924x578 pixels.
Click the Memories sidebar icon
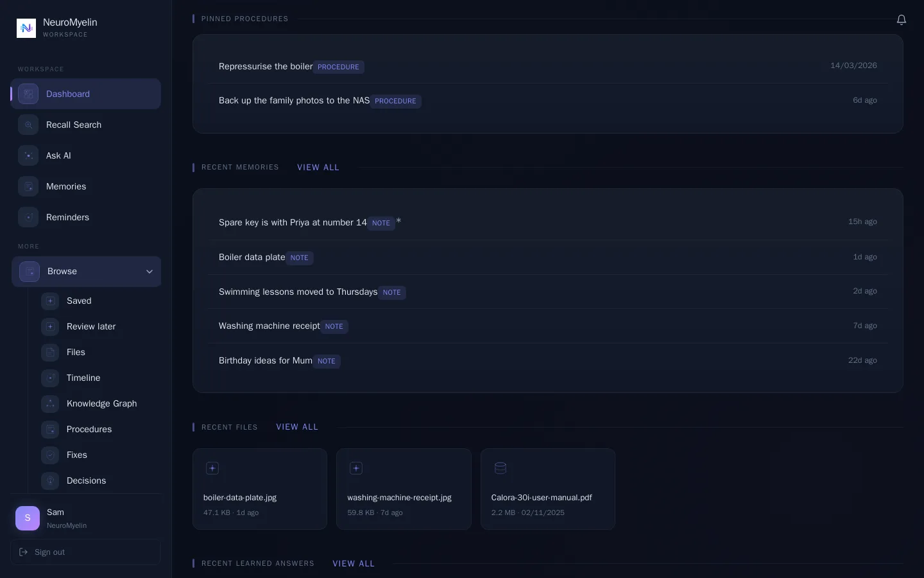pos(28,186)
